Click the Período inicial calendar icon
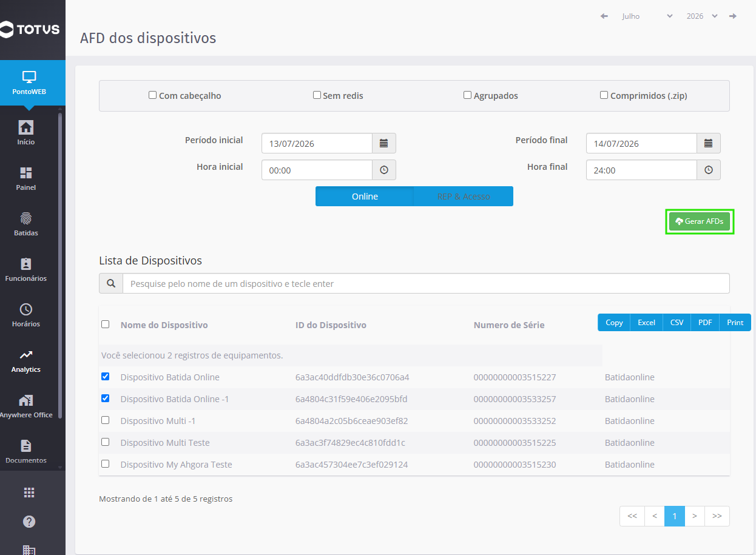756x555 pixels. (x=383, y=143)
